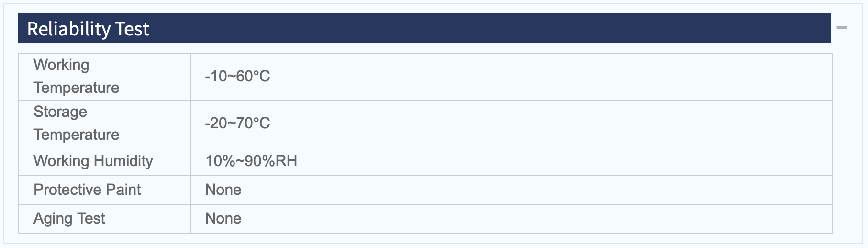The image size is (868, 248).
Task: Select the Aging Test label
Action: tap(69, 219)
